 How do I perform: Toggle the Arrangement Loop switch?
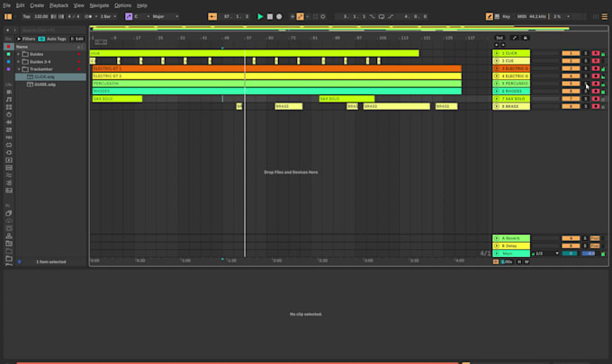(382, 16)
